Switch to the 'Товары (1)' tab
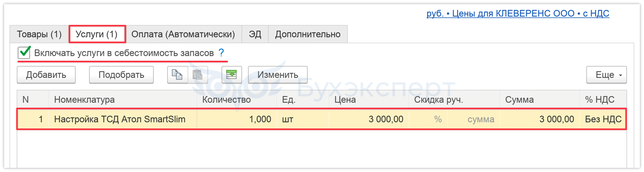 point(39,34)
